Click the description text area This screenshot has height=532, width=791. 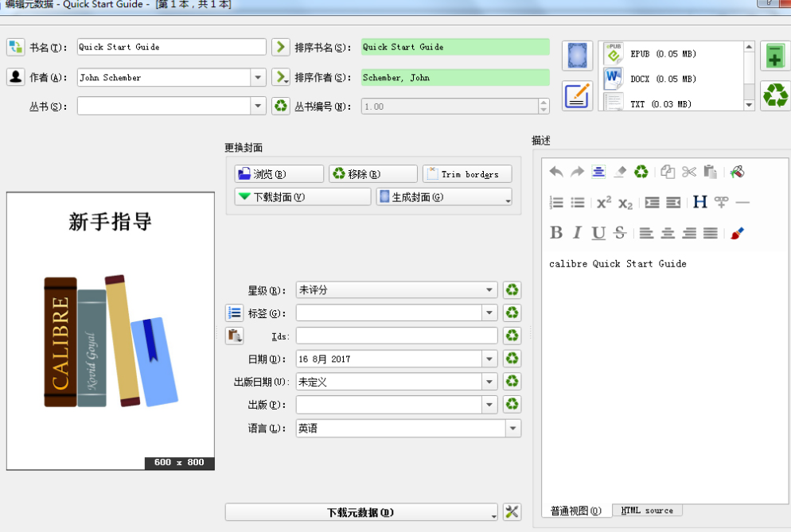[x=664, y=377]
